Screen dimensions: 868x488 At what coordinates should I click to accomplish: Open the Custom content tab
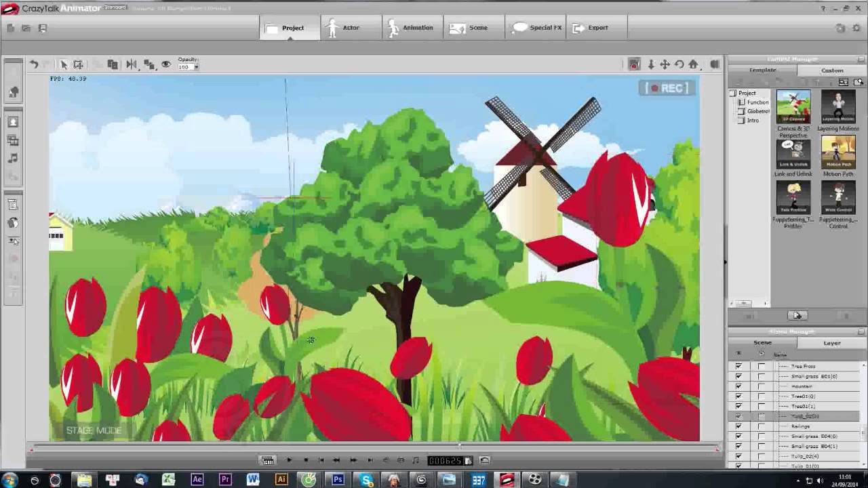pos(832,70)
